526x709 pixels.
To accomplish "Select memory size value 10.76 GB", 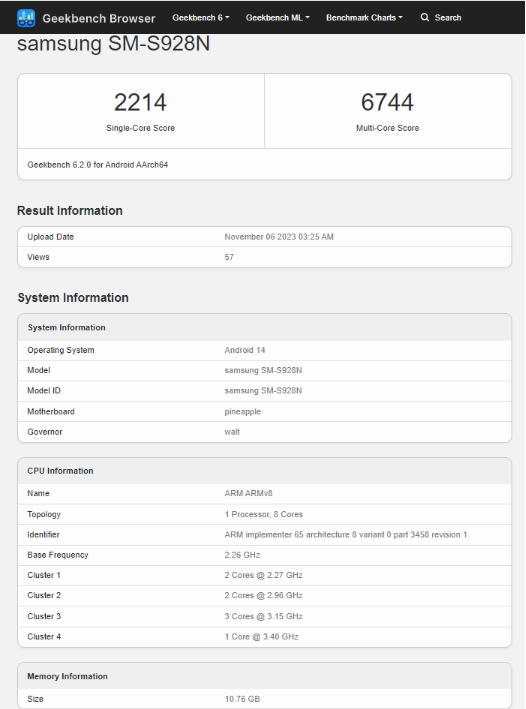I will pos(242,699).
